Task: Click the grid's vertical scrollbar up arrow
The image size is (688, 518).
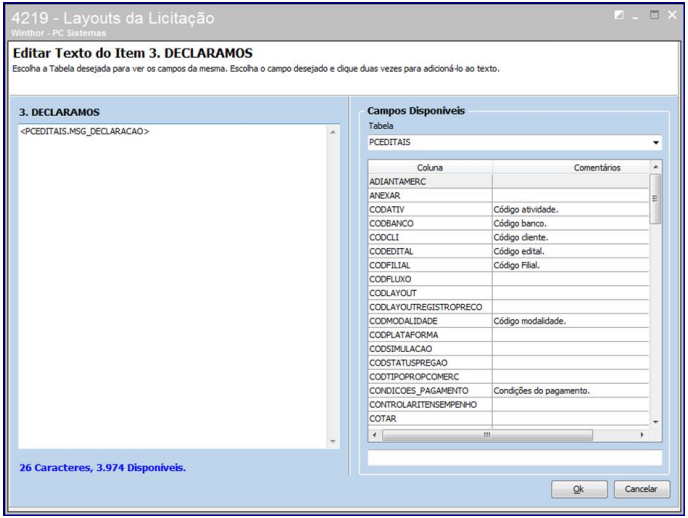Action: coord(656,167)
